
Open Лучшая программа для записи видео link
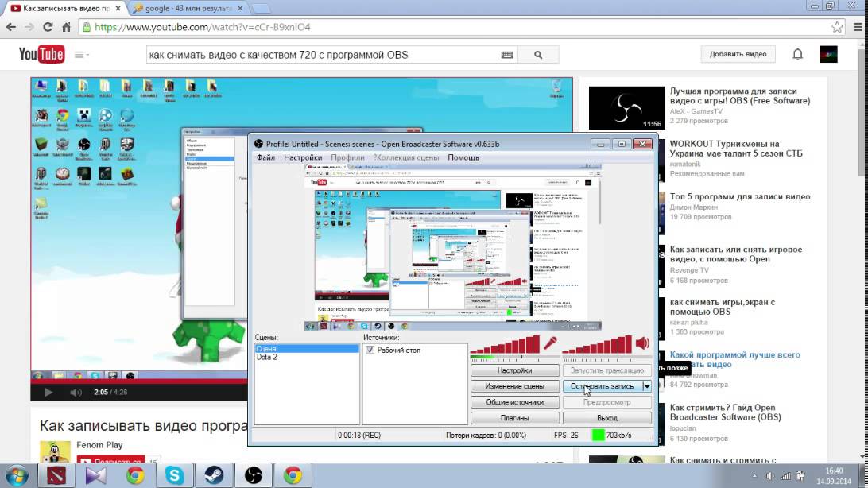tap(739, 95)
